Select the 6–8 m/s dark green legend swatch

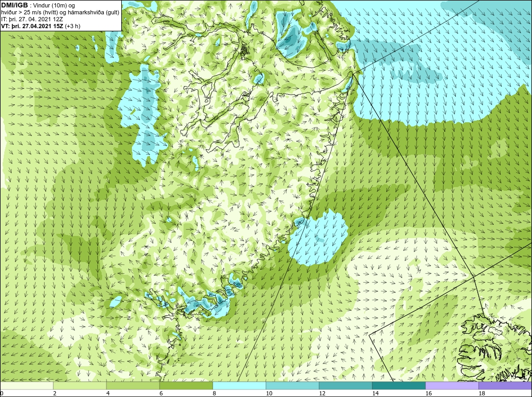point(186,386)
